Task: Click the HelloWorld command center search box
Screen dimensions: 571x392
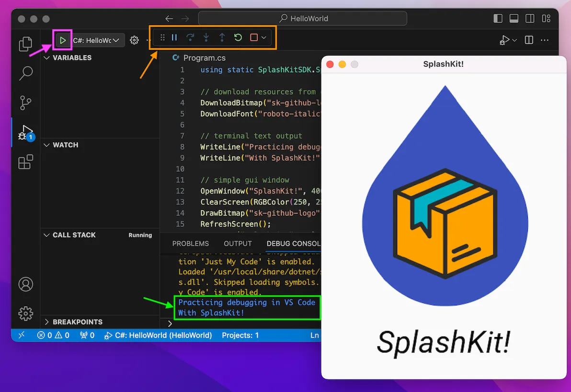Action: click(x=302, y=18)
